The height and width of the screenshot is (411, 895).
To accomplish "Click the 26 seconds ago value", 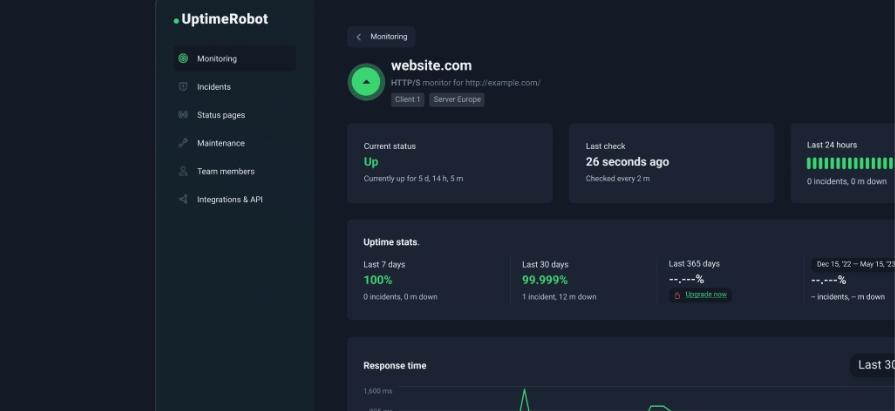I will [627, 162].
